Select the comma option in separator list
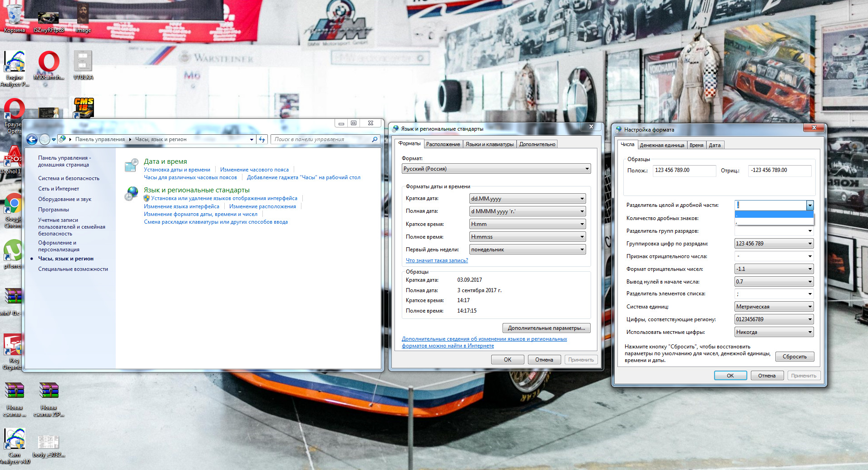 (774, 222)
